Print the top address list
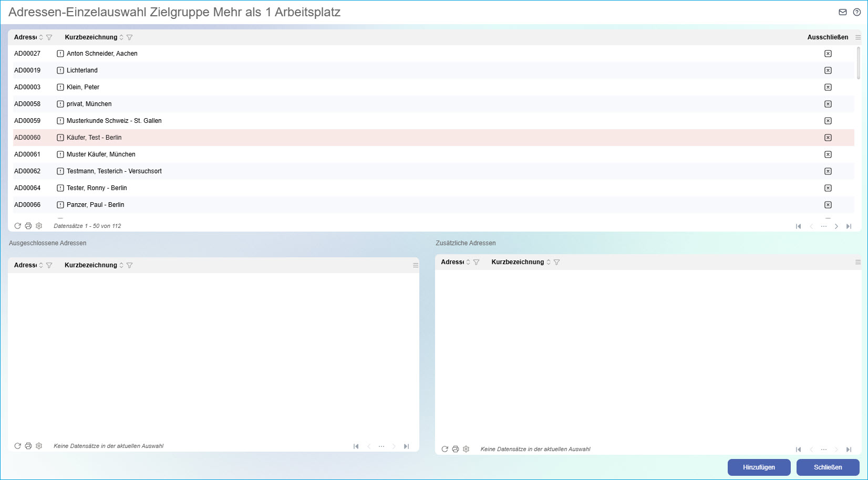Viewport: 868px width, 480px height. tap(28, 226)
